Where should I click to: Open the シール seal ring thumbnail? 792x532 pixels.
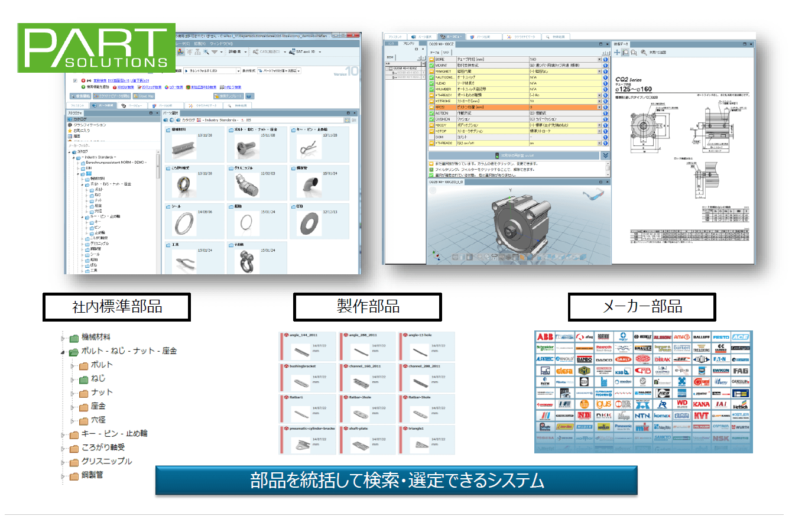[184, 224]
